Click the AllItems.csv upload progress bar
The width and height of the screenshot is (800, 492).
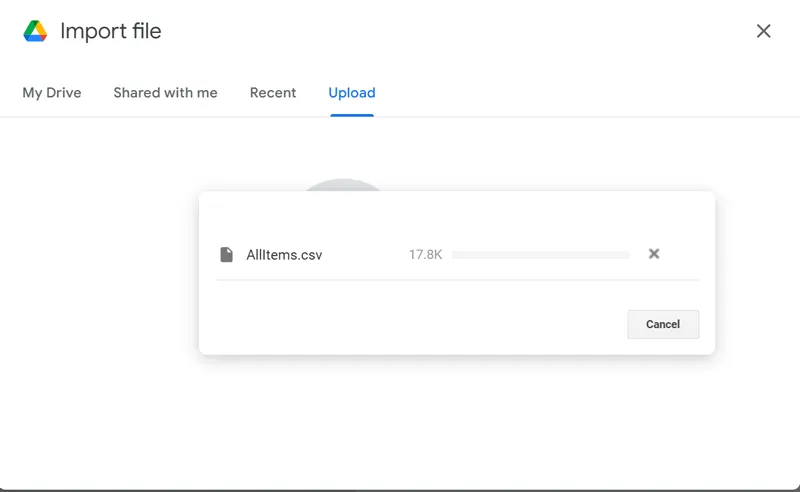540,255
